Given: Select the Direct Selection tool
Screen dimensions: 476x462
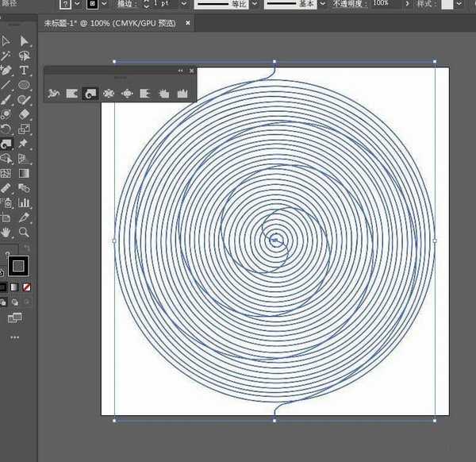Looking at the screenshot, I should (x=25, y=40).
